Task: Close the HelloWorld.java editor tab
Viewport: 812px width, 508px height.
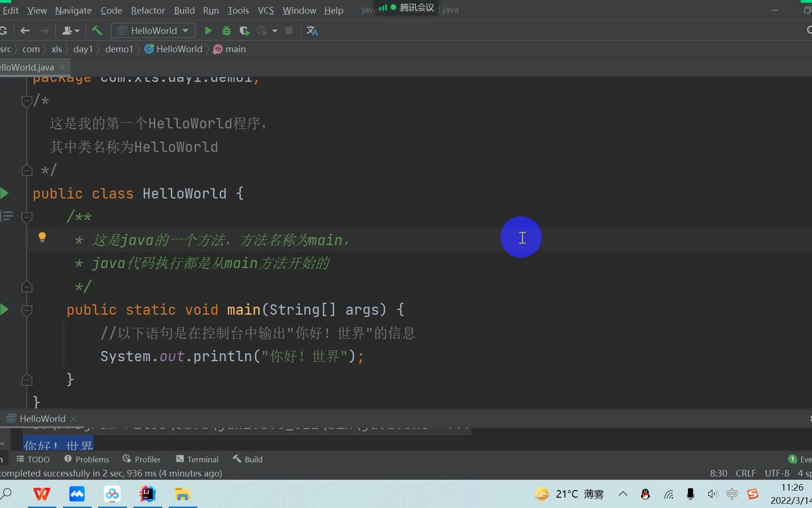Action: pyautogui.click(x=62, y=67)
